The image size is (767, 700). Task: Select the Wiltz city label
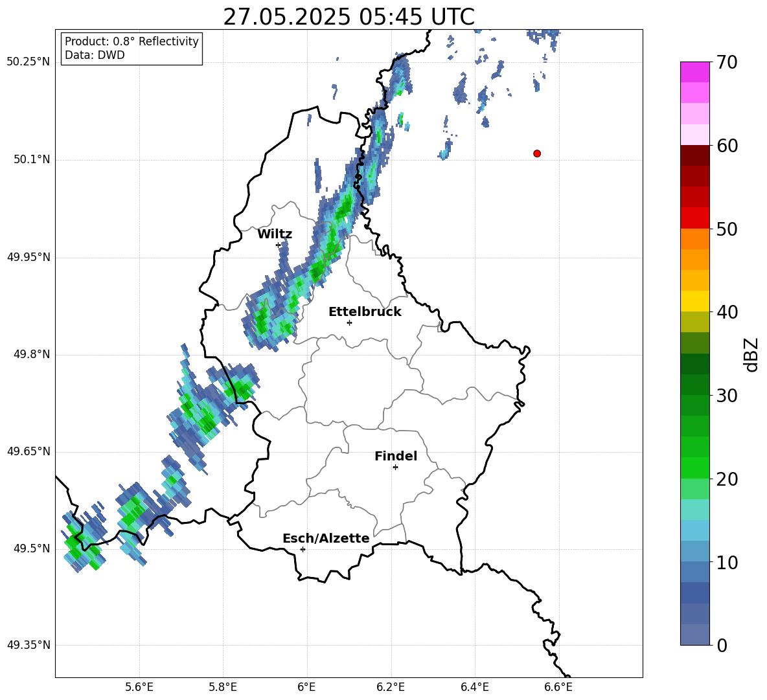point(275,234)
